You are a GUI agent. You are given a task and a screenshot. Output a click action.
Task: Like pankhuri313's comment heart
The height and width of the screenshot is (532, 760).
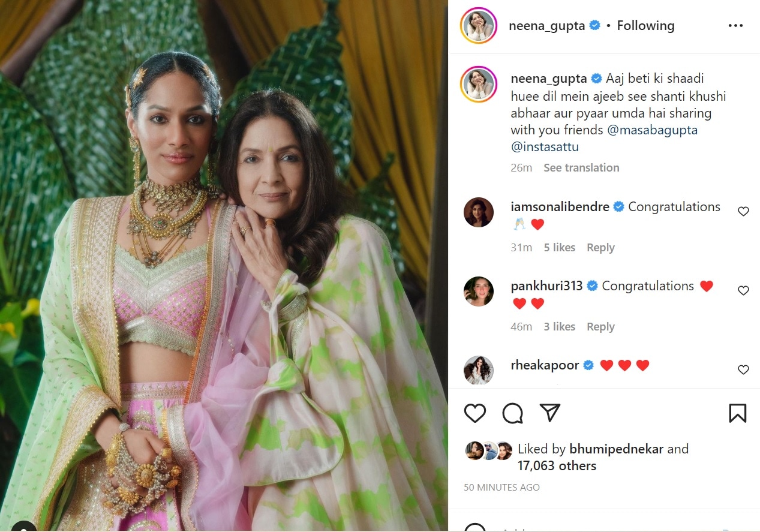tap(743, 290)
